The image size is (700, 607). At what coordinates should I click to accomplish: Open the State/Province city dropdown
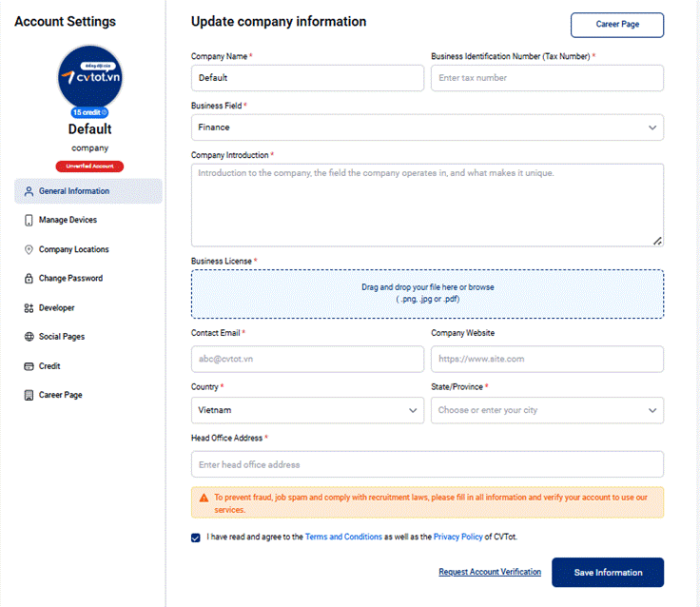tap(547, 410)
